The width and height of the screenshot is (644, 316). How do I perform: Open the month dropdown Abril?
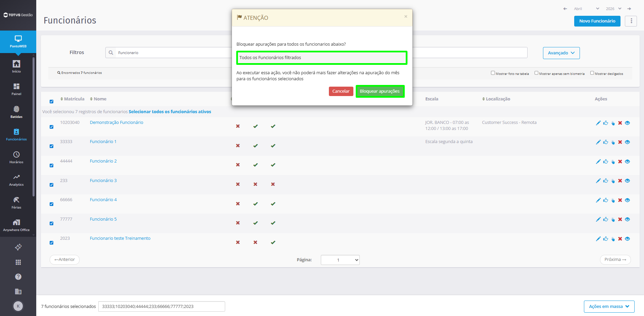coord(586,9)
